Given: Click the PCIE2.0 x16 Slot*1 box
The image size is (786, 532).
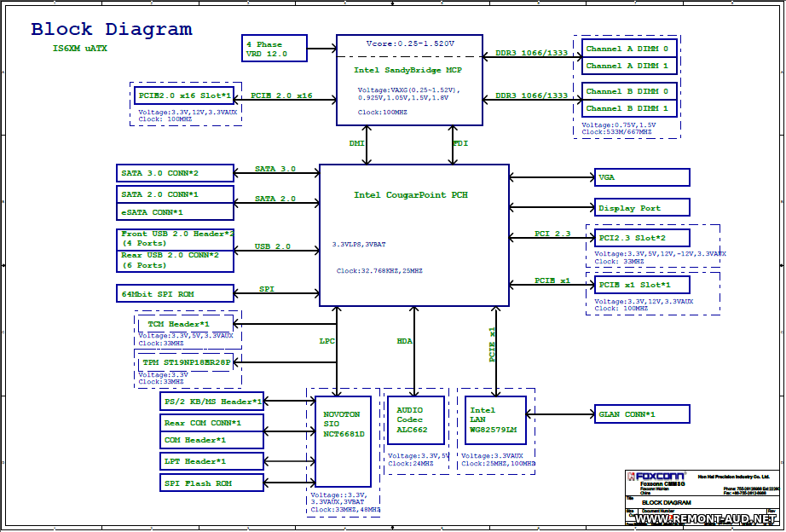Looking at the screenshot, I should pyautogui.click(x=183, y=95).
